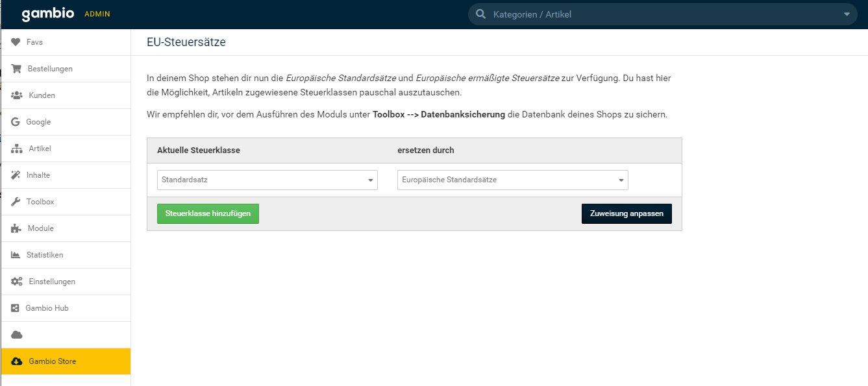Open the Europäische Standardsätze replacement dropdown

(512, 180)
